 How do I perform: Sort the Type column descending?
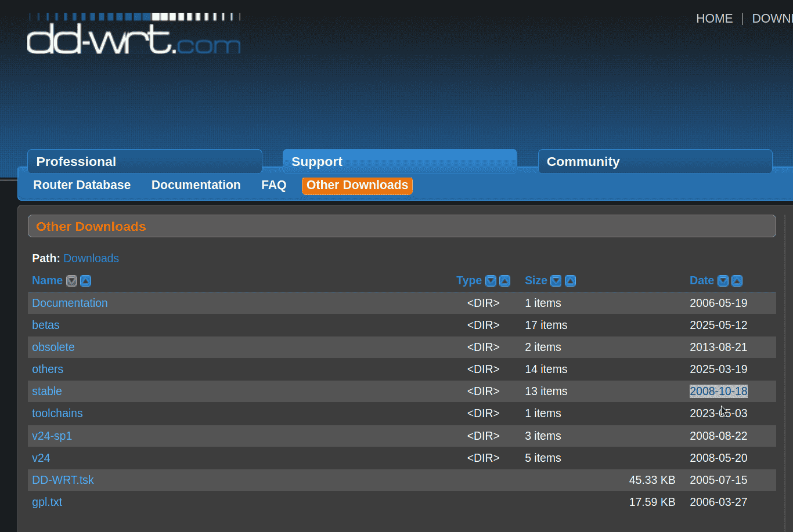(491, 280)
